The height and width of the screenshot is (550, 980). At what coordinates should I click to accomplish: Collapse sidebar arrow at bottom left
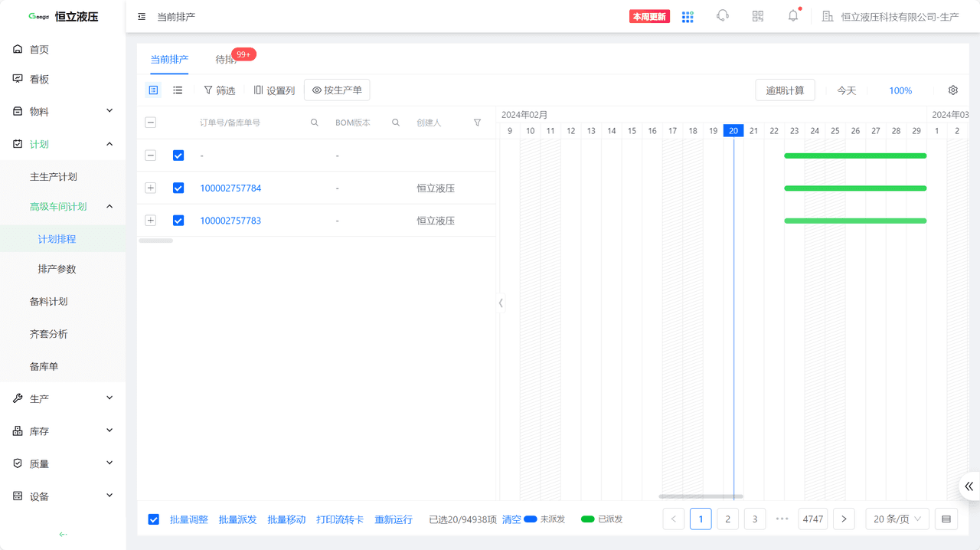coord(63,535)
